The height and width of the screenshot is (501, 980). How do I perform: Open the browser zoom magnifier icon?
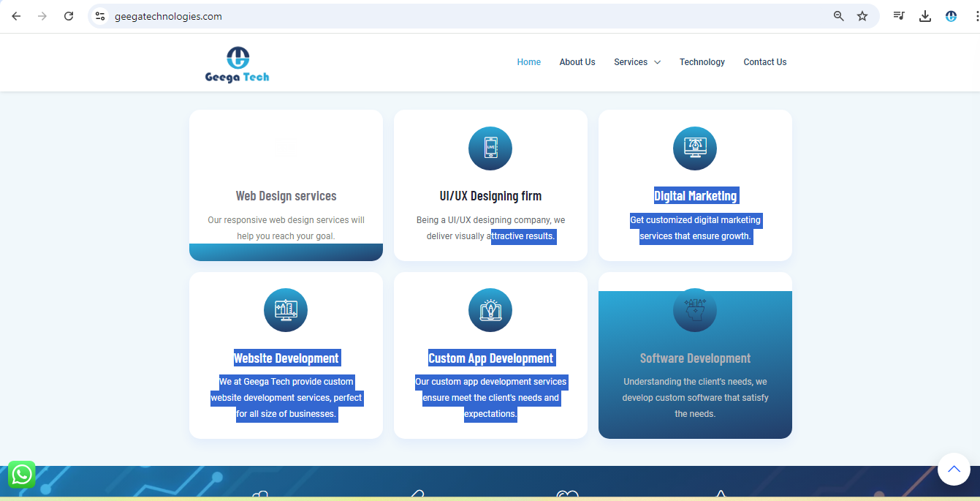coord(839,16)
